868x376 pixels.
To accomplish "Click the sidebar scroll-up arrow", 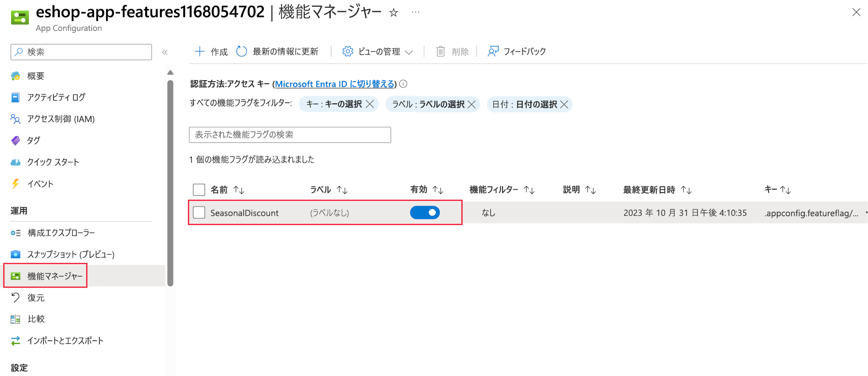I will coord(170,72).
